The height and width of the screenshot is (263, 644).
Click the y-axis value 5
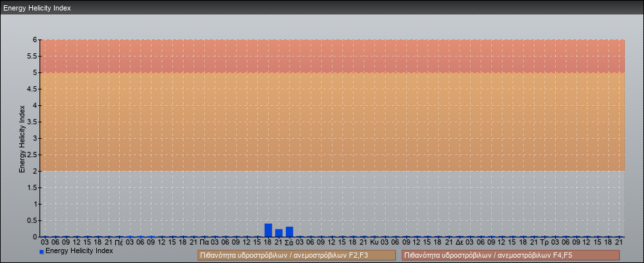click(x=36, y=72)
